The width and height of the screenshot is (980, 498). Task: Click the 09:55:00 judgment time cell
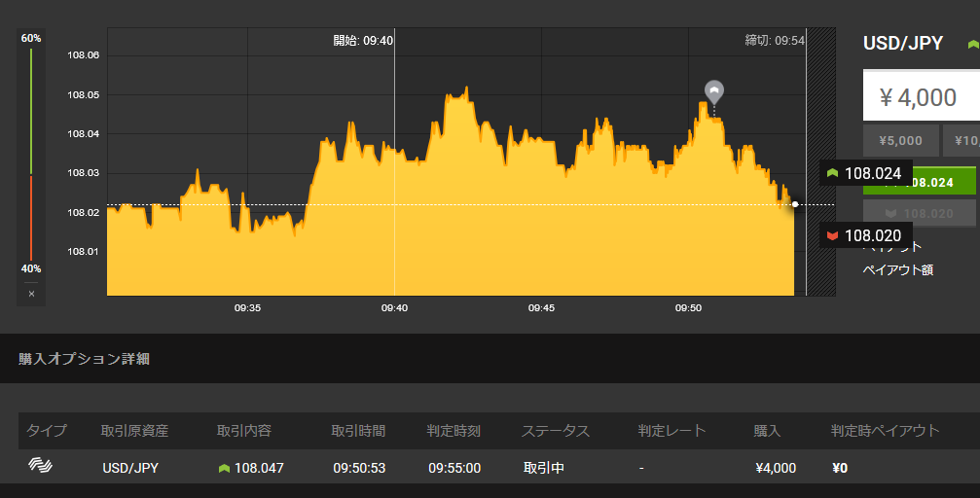point(454,468)
